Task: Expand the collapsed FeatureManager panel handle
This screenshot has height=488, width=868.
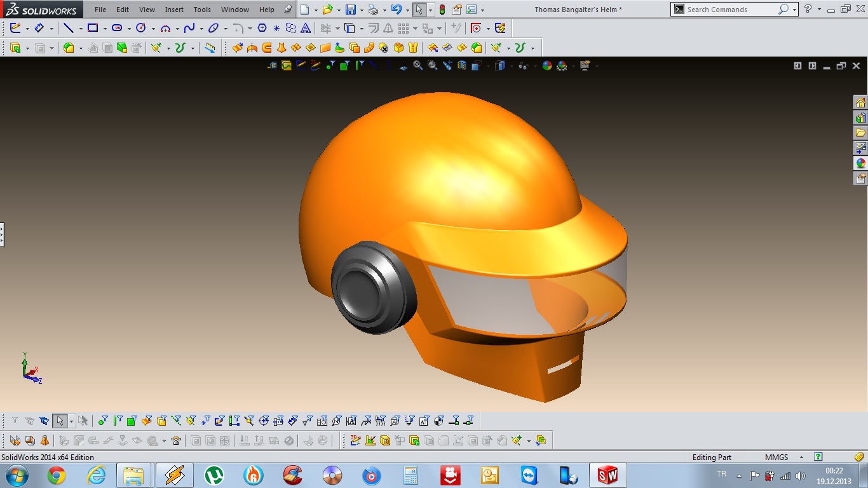Action: pyautogui.click(x=2, y=234)
